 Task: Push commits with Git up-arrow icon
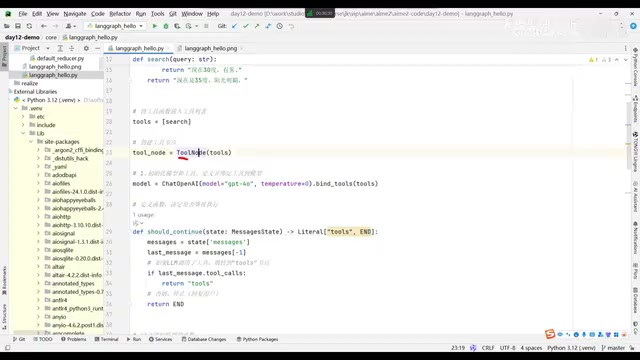257,26
